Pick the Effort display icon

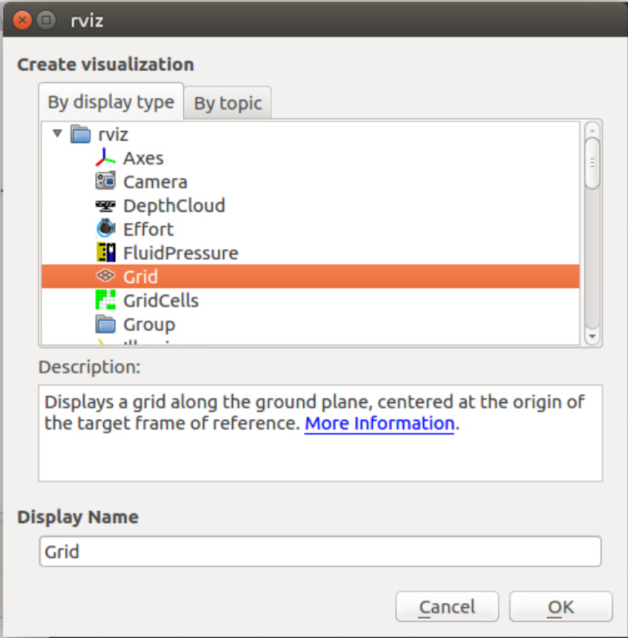[x=105, y=229]
